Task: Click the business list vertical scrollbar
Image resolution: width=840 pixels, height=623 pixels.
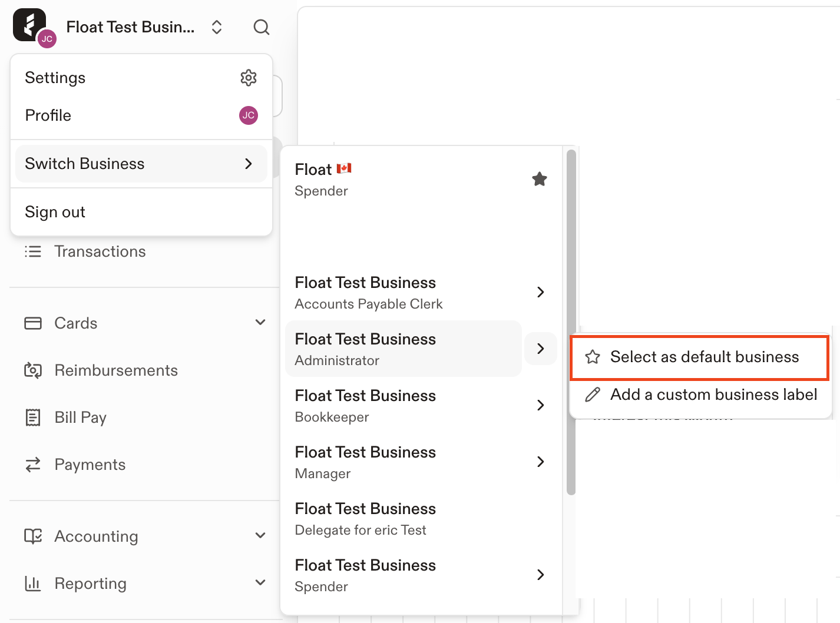Action: [571, 323]
